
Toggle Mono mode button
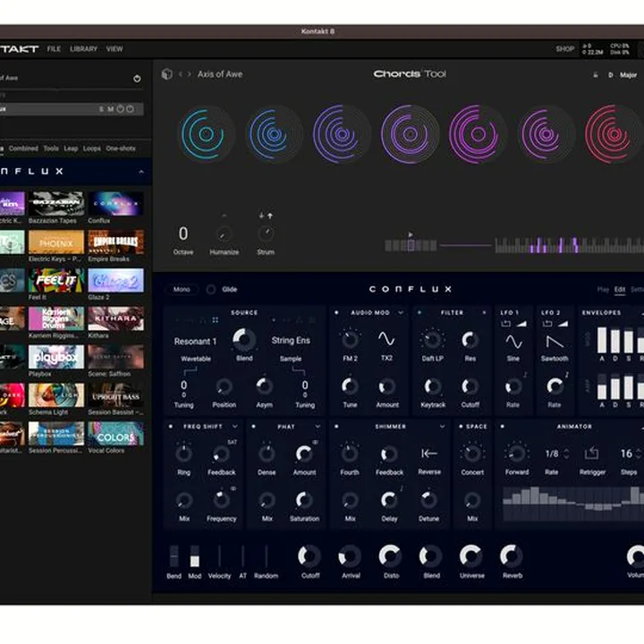click(x=182, y=290)
